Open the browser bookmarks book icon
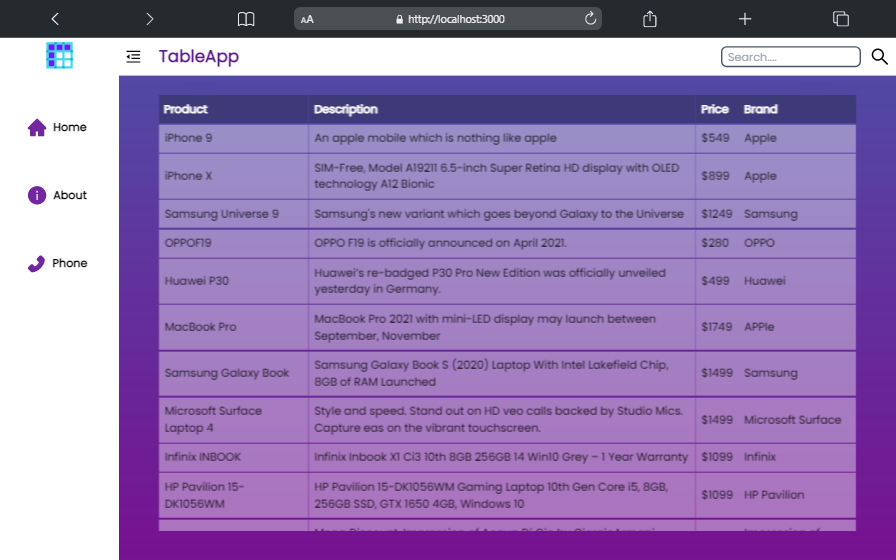Screen dimensions: 896x560 coord(246,19)
